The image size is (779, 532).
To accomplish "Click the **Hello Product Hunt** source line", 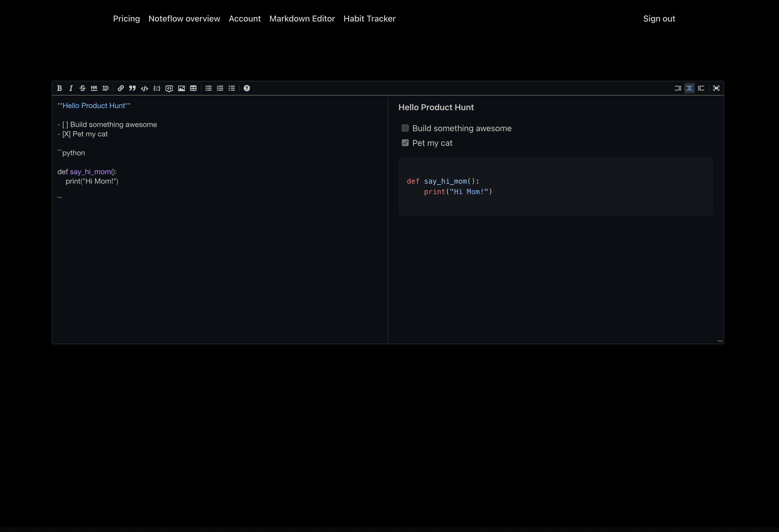I will (94, 106).
